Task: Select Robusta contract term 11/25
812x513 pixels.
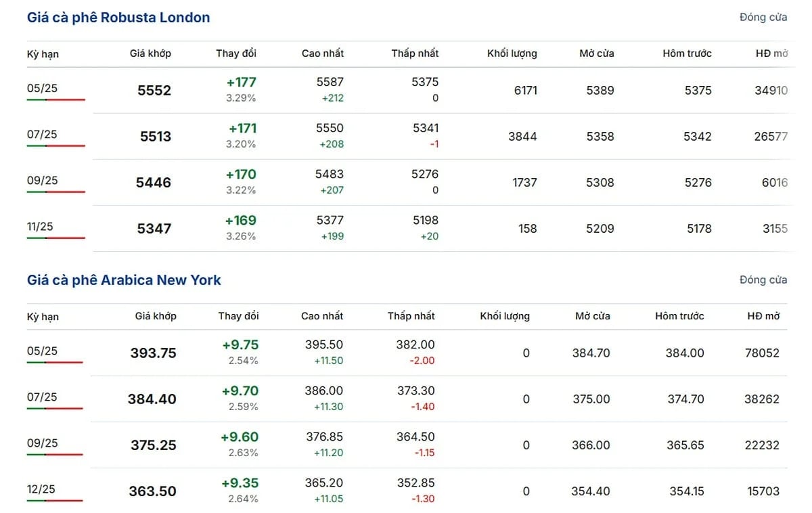Action: [40, 227]
